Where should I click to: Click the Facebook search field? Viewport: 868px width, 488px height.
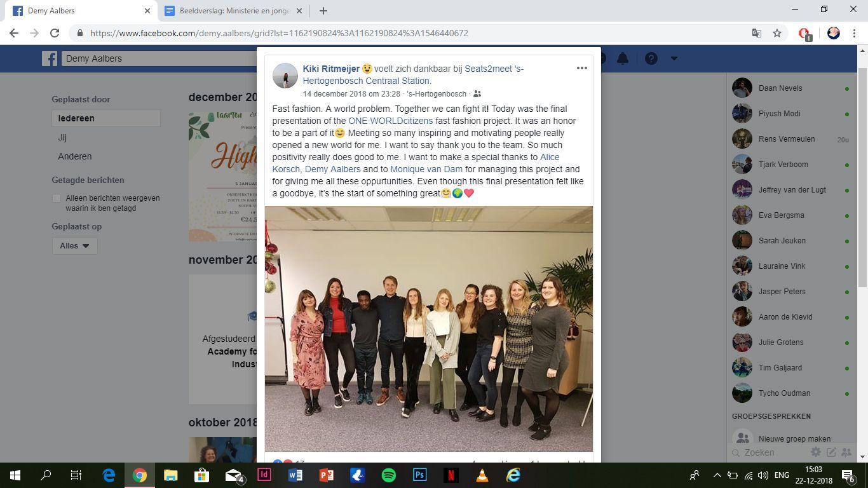(159, 58)
